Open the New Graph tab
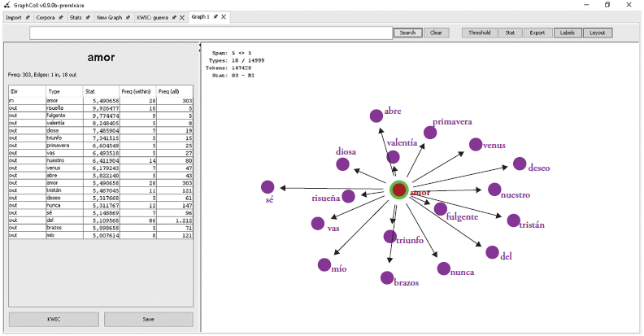Viewport: 644px width, 336px height. point(111,17)
